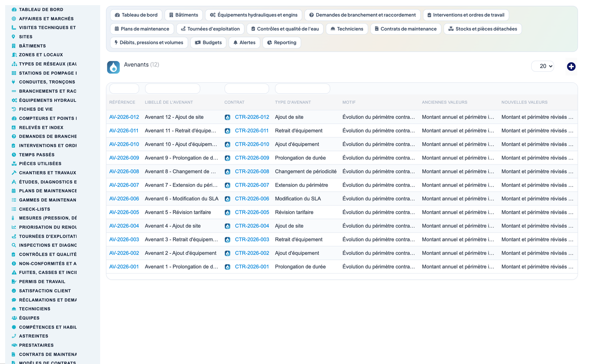Image resolution: width=589 pixels, height=364 pixels.
Task: Click the Inspections magnifier icon
Action: [x=14, y=245]
